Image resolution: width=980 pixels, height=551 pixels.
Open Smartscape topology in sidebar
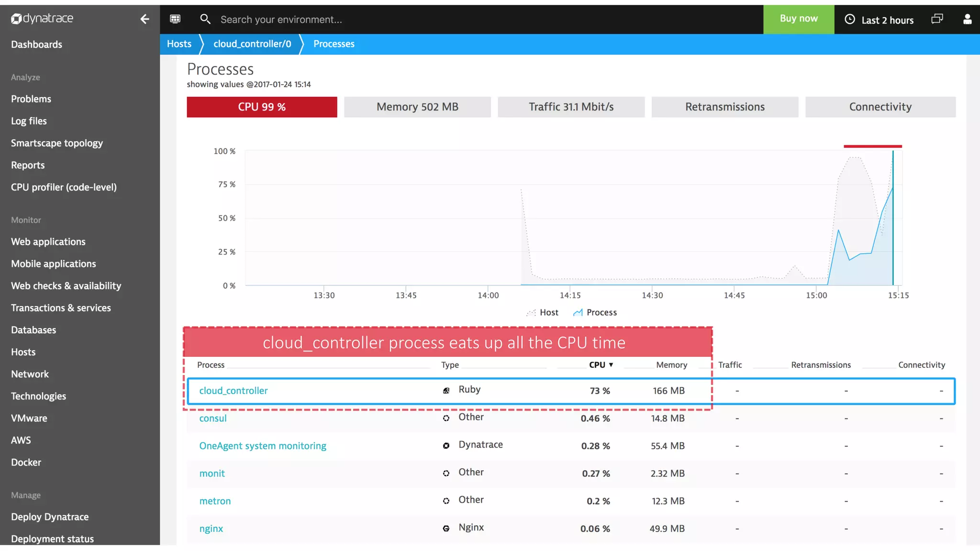pos(57,143)
